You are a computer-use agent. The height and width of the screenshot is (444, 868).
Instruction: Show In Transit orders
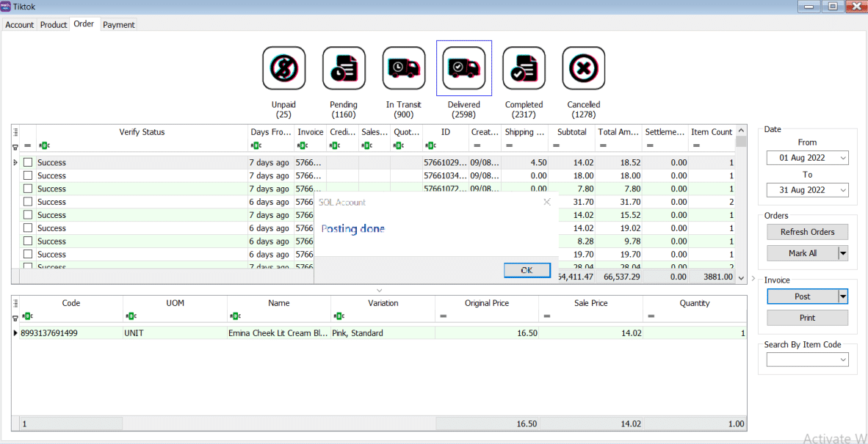[x=404, y=68]
